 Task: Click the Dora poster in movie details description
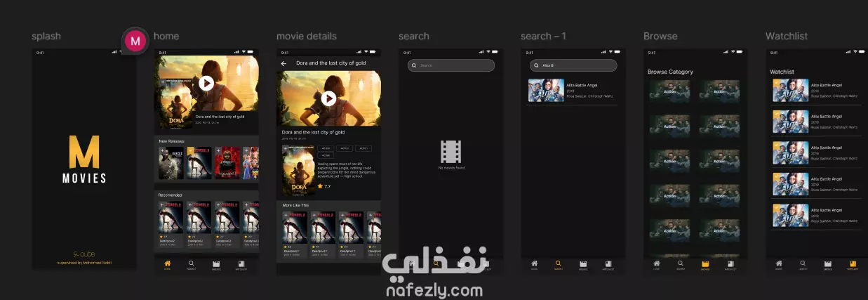[298, 170]
